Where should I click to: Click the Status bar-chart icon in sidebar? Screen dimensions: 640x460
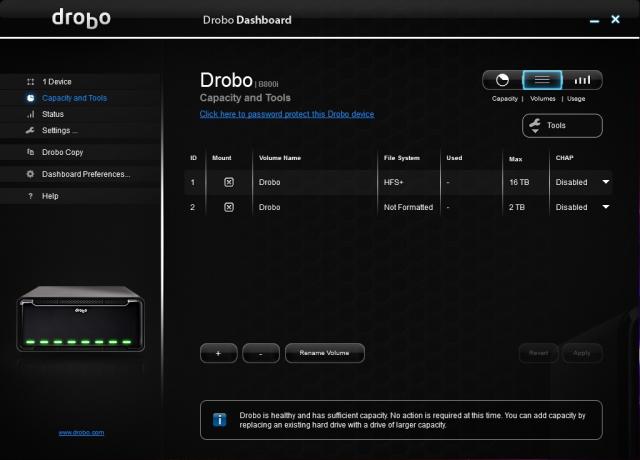pyautogui.click(x=30, y=114)
